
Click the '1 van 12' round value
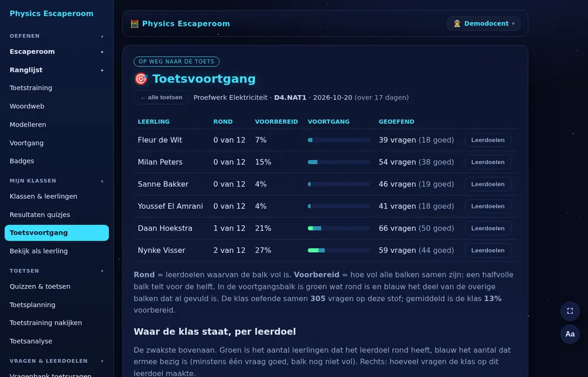tap(229, 228)
